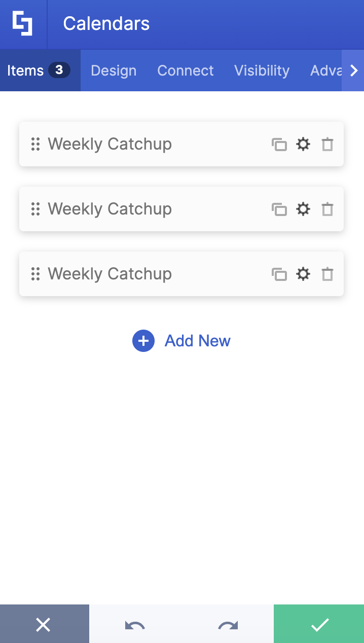Discard changes using the X button
This screenshot has width=364, height=643.
pyautogui.click(x=44, y=624)
